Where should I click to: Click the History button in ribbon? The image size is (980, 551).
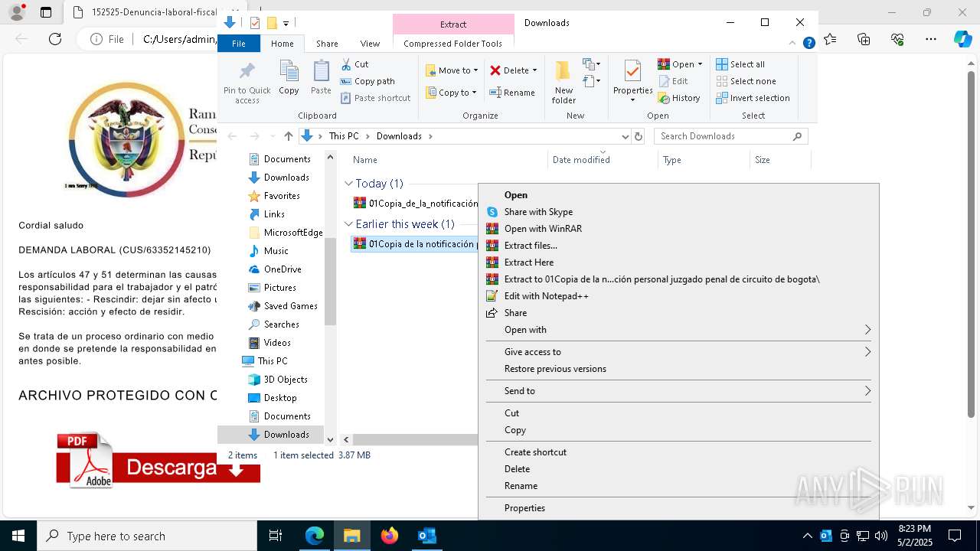(679, 98)
